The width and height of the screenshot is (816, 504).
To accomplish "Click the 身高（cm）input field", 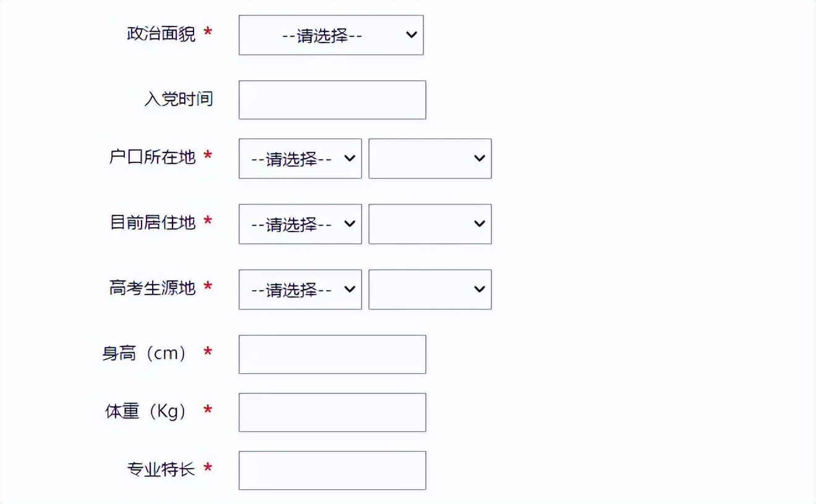I will point(332,354).
